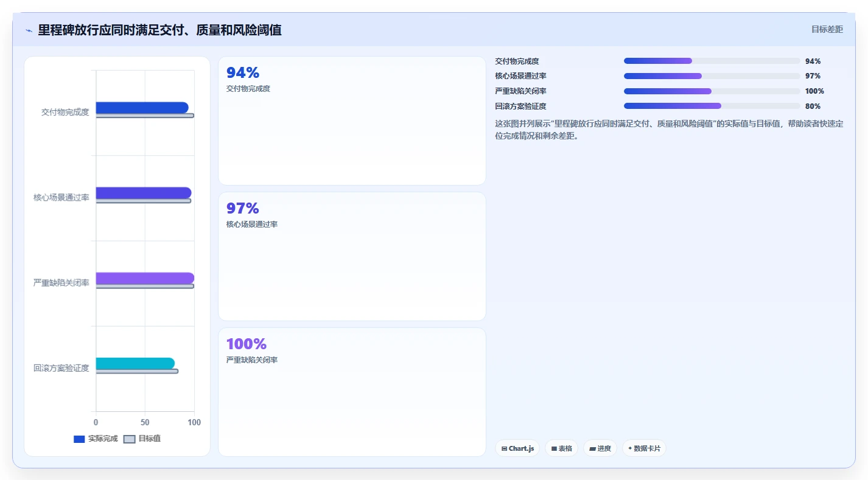The height and width of the screenshot is (480, 868).
Task: Click the 80% value in the progress list
Action: click(x=813, y=106)
